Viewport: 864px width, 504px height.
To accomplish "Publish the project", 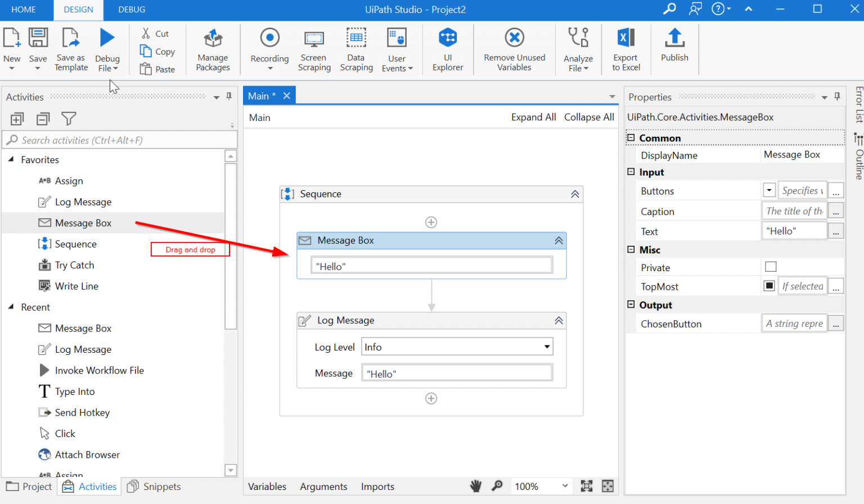I will (674, 45).
